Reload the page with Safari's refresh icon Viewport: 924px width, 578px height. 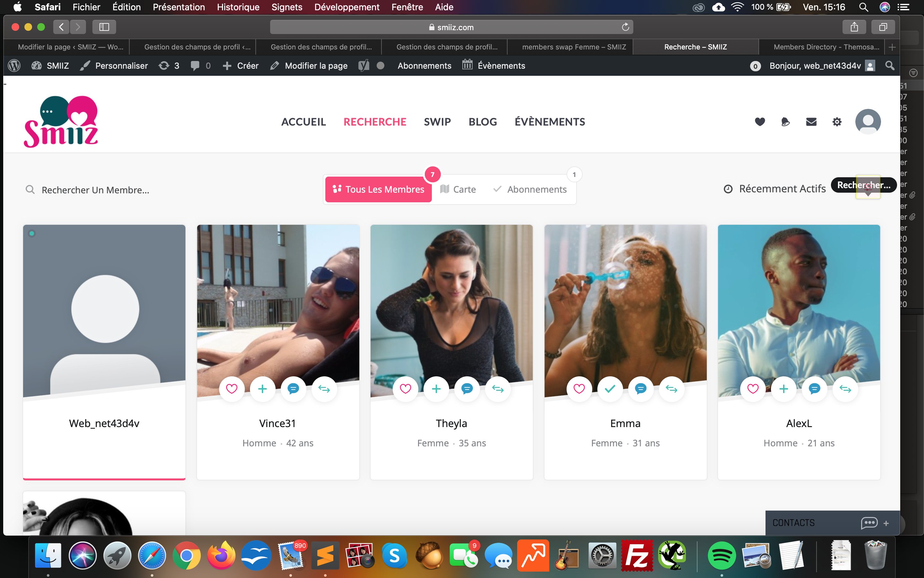tap(625, 27)
